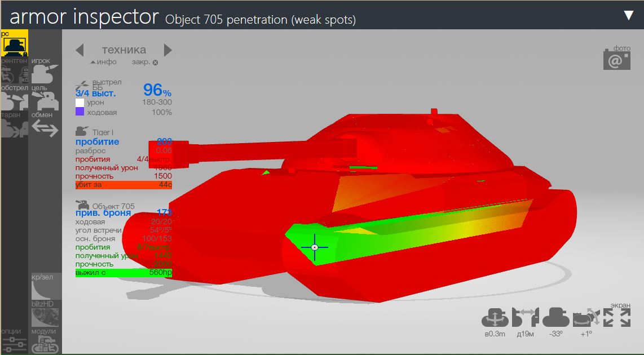644x355 pixels.
Task: Expand the инфо info section
Action: click(x=104, y=62)
